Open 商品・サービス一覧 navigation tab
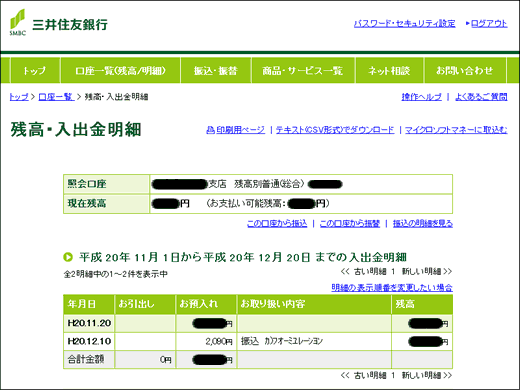The height and width of the screenshot is (390, 520). [x=303, y=70]
